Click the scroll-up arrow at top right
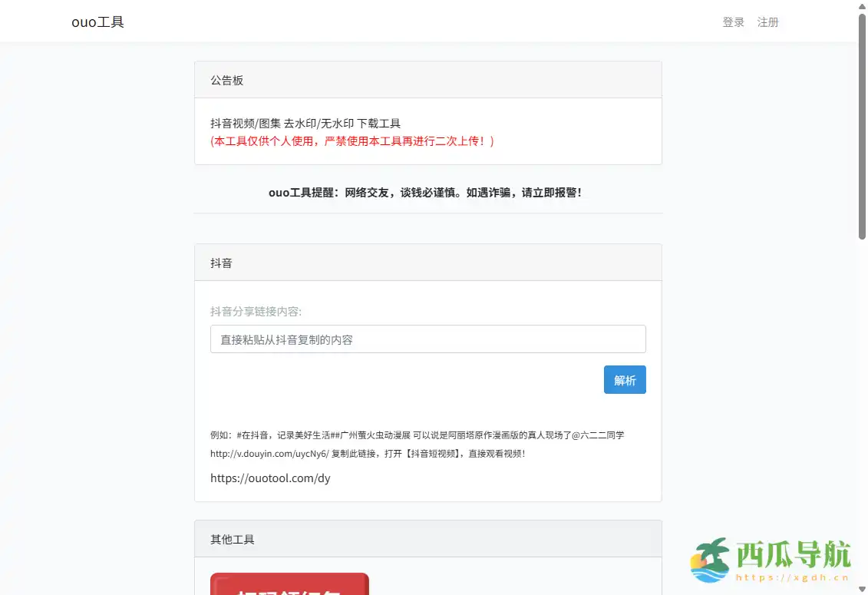868x595 pixels. click(861, 7)
